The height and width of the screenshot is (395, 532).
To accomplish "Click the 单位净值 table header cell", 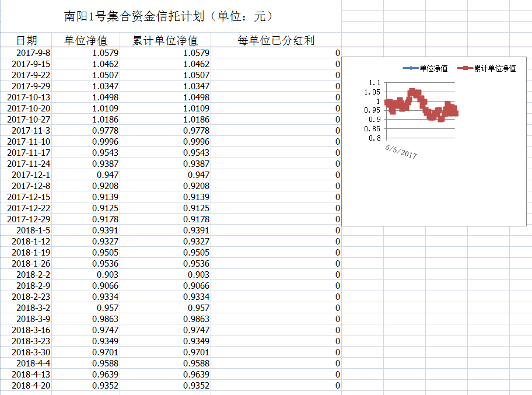I will click(x=86, y=40).
